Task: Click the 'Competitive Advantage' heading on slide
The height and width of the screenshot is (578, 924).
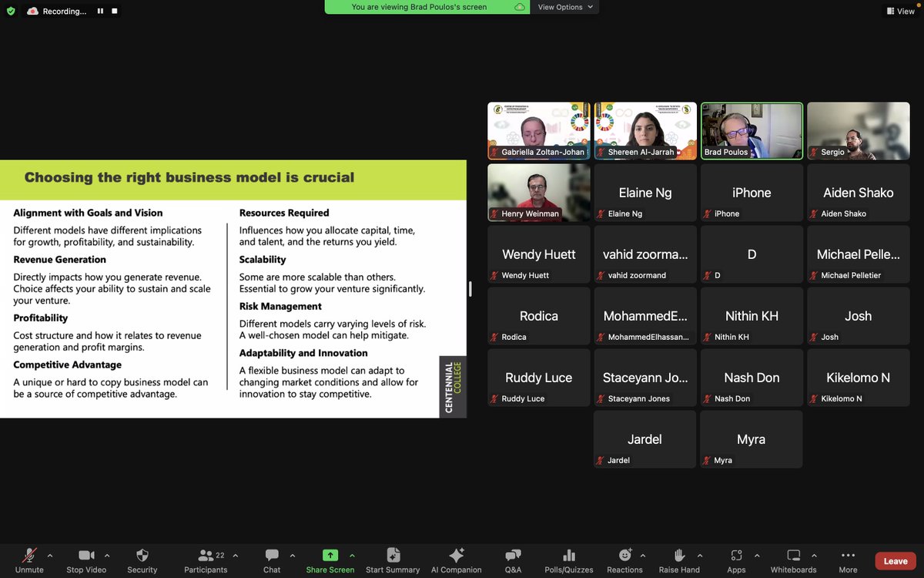Action: 67,365
